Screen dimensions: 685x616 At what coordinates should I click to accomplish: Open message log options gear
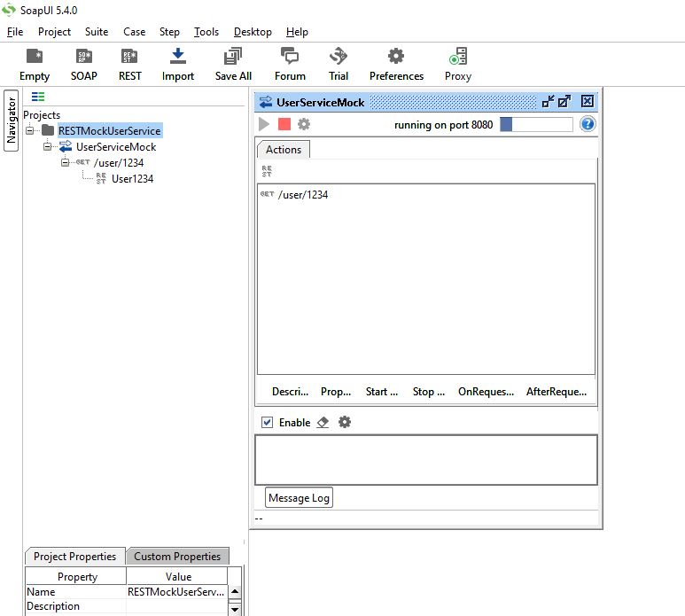tap(345, 422)
